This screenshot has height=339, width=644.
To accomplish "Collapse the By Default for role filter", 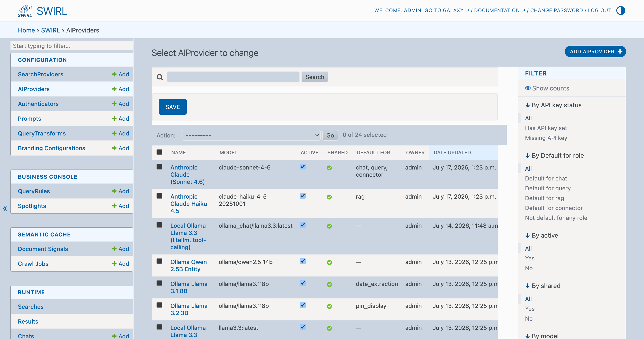I will tap(555, 155).
